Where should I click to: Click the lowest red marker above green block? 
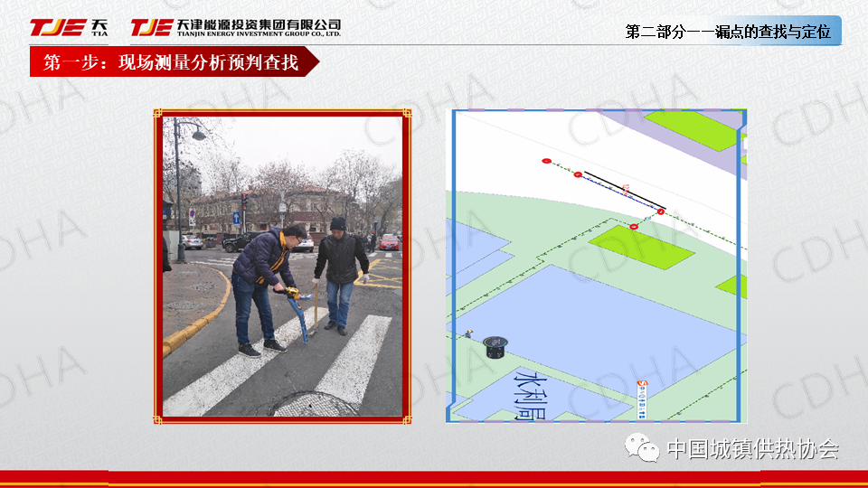[x=634, y=226]
